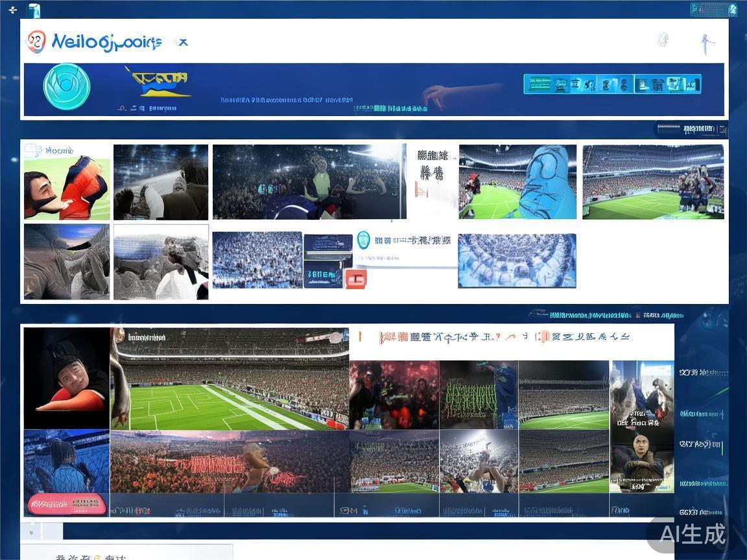
Task: Open portrait thumbnail of man in black hat
Action: 66,377
